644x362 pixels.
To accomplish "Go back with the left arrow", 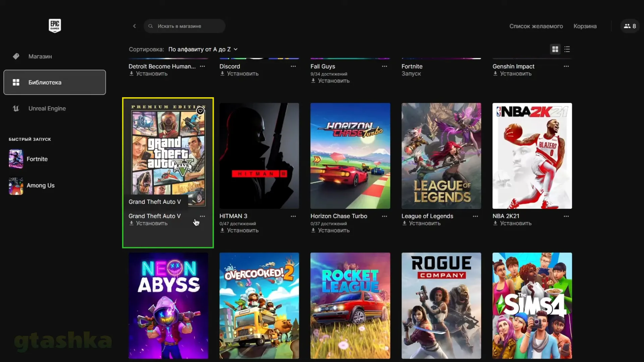I will pos(135,26).
